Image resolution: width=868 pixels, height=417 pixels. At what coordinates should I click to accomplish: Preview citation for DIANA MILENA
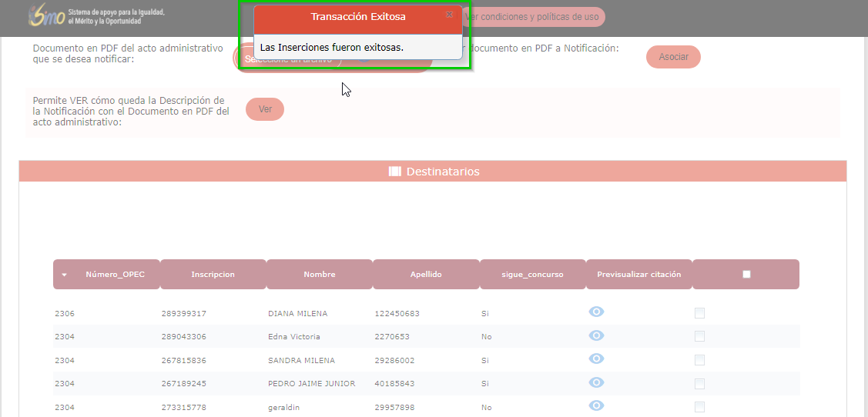click(596, 312)
